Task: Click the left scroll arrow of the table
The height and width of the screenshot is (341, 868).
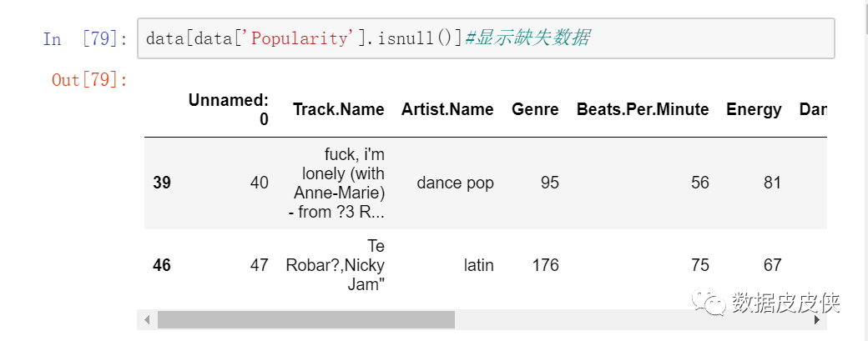Action: pos(147,319)
